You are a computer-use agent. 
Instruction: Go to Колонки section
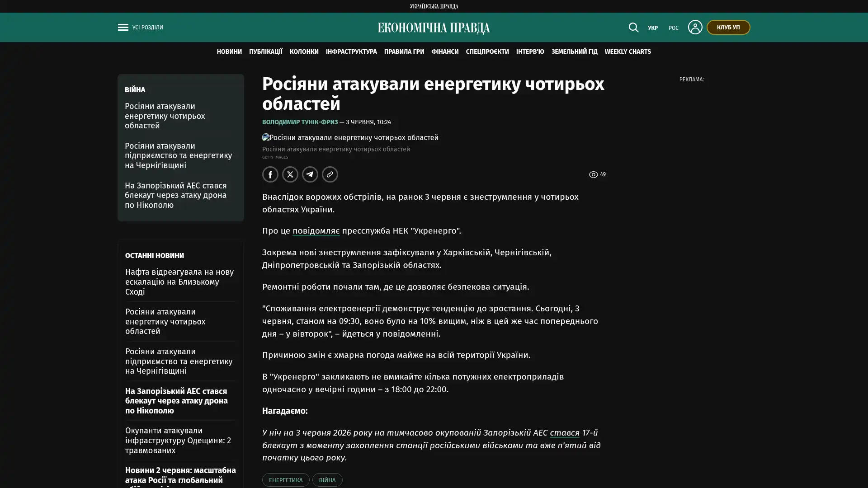point(304,52)
